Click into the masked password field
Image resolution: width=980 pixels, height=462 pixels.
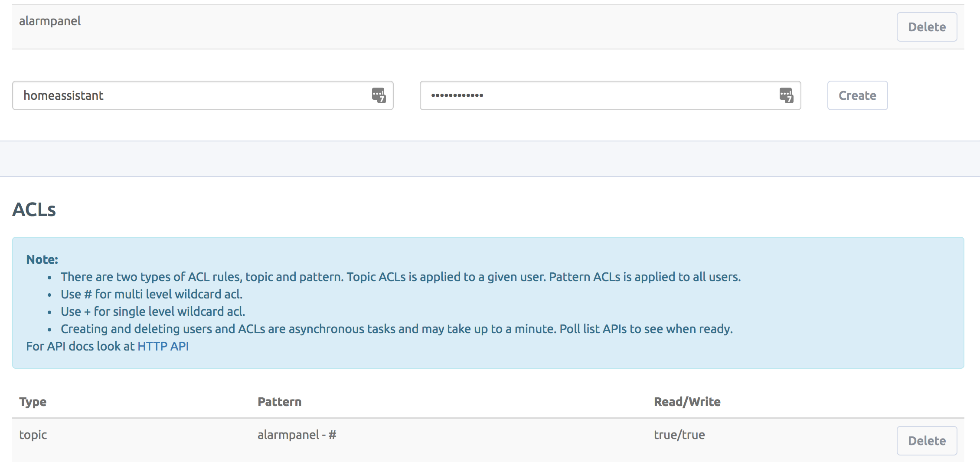click(598, 95)
